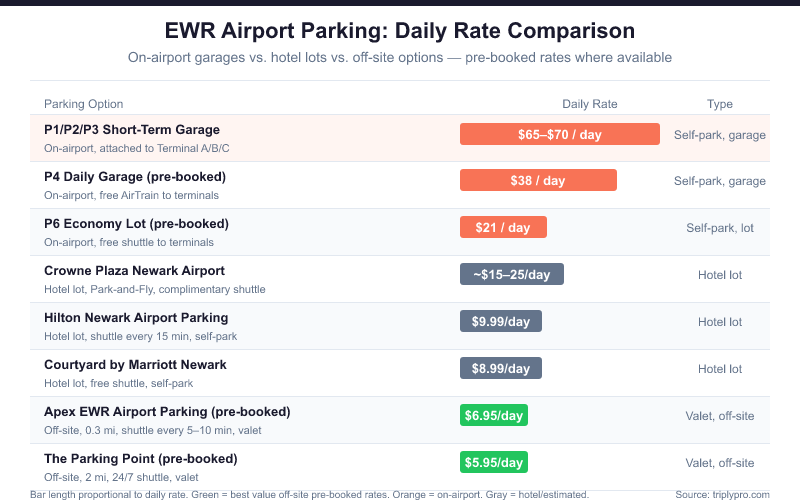Select Crowne Plaza Newark Airport
The height and width of the screenshot is (500, 800).
(134, 270)
